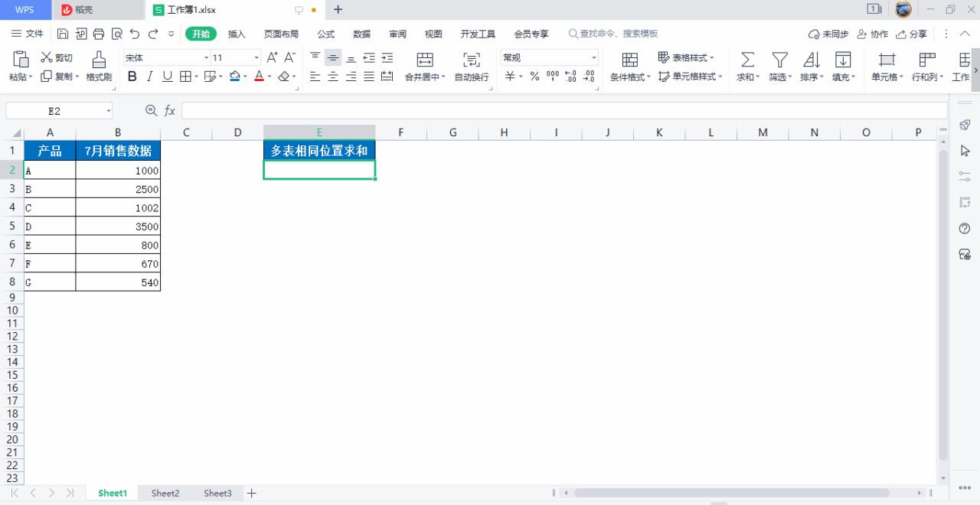
Task: Switch to the Sheet2 worksheet tab
Action: (x=165, y=493)
